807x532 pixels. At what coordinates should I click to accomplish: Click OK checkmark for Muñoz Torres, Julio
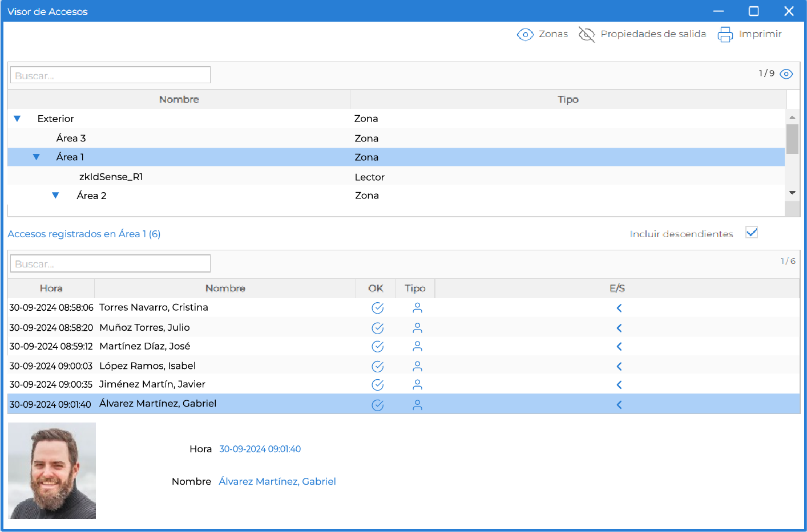coord(377,328)
